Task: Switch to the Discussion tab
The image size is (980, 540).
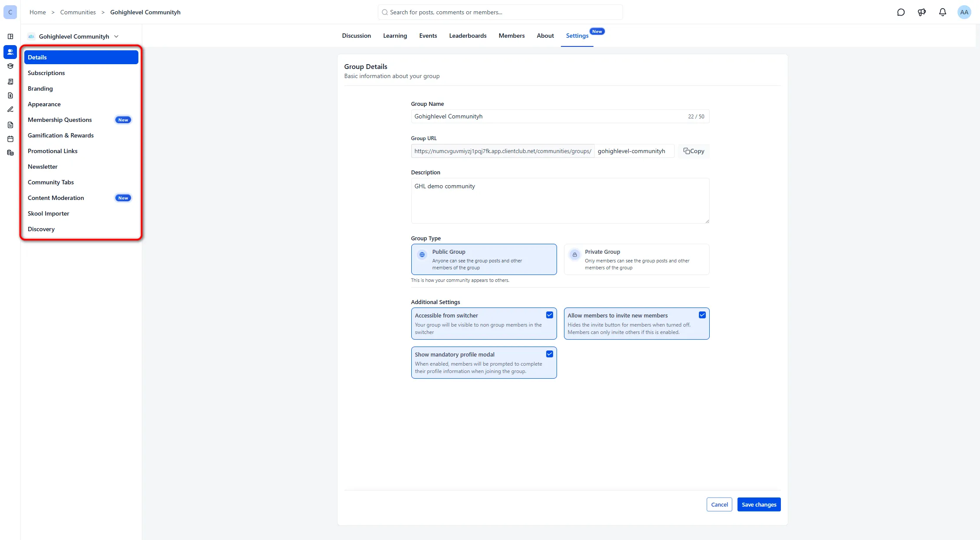Action: click(356, 36)
